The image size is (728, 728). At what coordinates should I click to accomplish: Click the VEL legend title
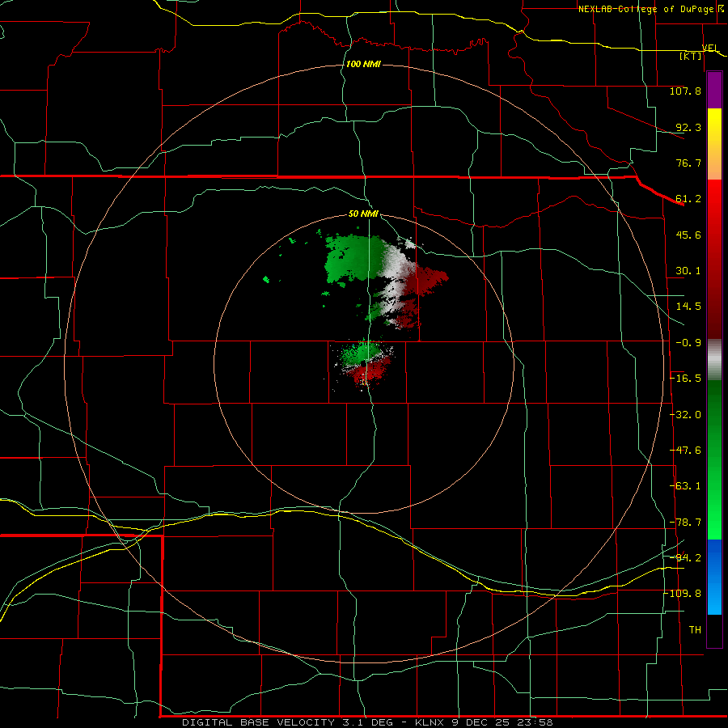tap(710, 48)
